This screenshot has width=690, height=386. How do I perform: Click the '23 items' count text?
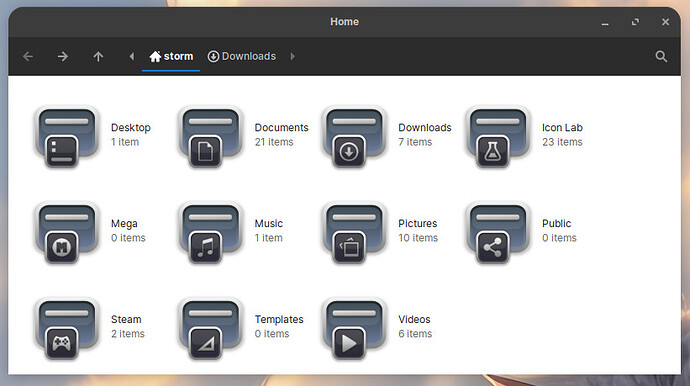pyautogui.click(x=562, y=142)
